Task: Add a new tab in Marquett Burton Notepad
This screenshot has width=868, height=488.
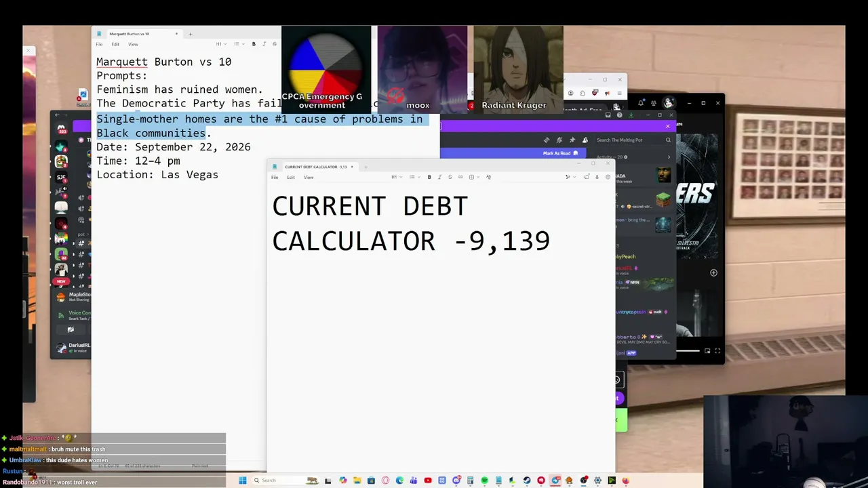Action: pos(191,34)
